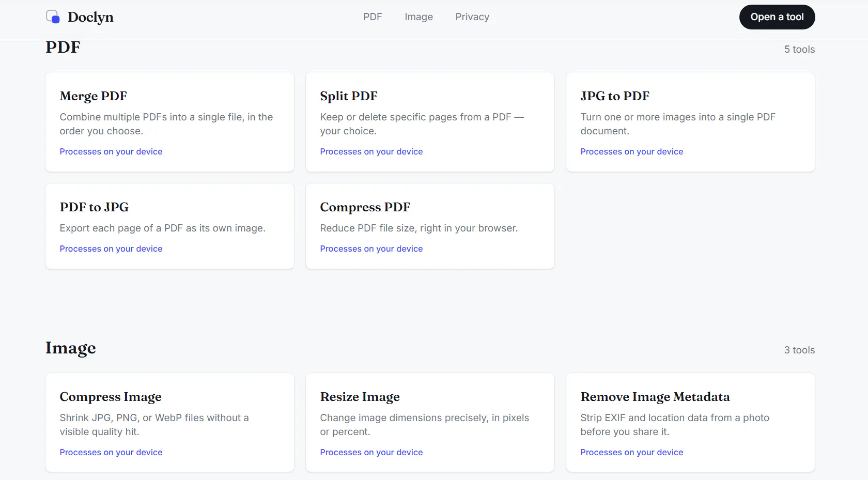
Task: Open the Doclyn home wordmark
Action: click(90, 17)
